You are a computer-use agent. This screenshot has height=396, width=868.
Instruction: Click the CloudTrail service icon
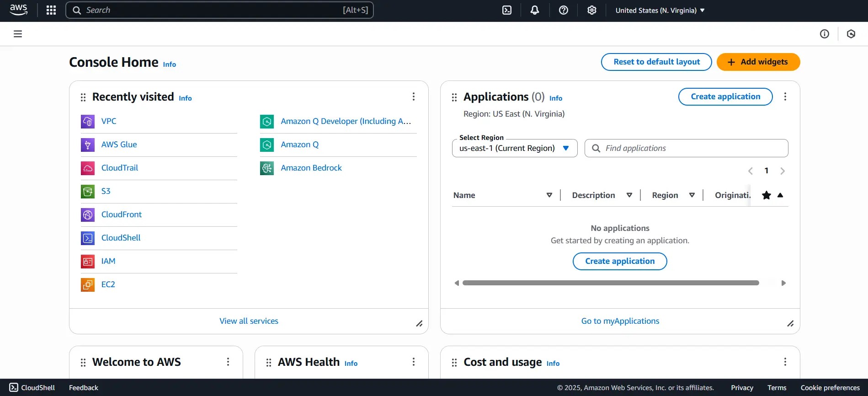pos(88,168)
